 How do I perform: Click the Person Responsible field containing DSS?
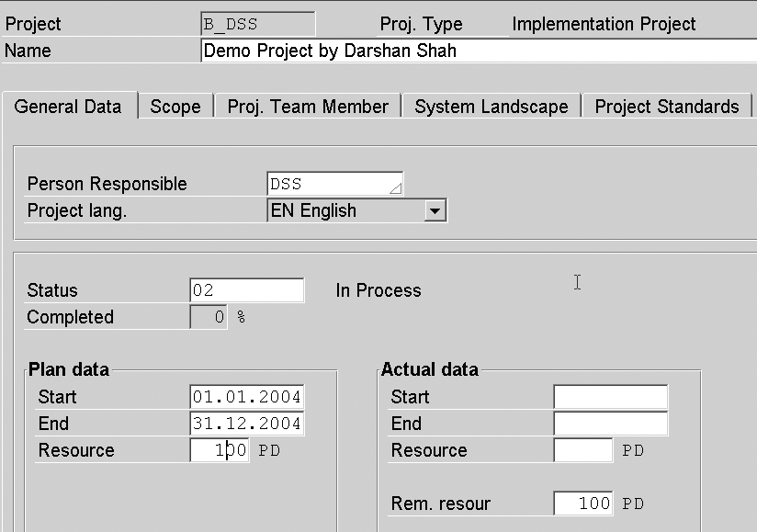pyautogui.click(x=334, y=184)
